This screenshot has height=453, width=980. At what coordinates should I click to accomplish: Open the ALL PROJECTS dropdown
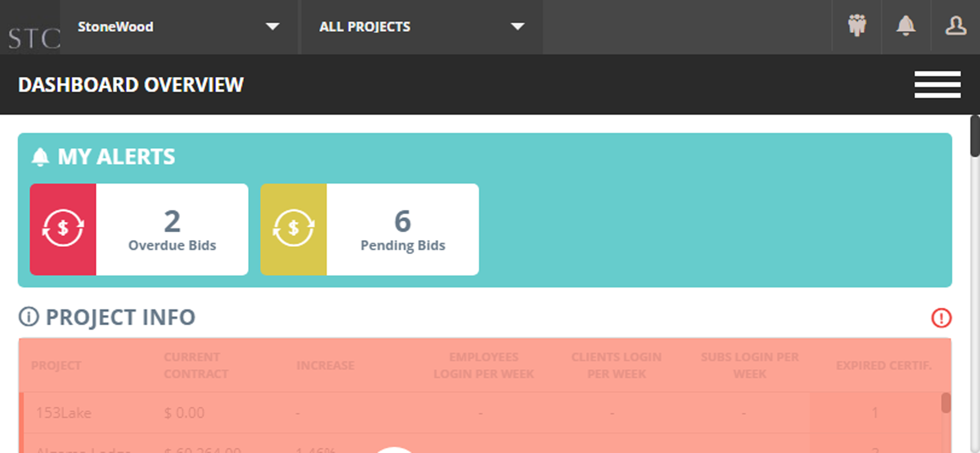[x=422, y=27]
